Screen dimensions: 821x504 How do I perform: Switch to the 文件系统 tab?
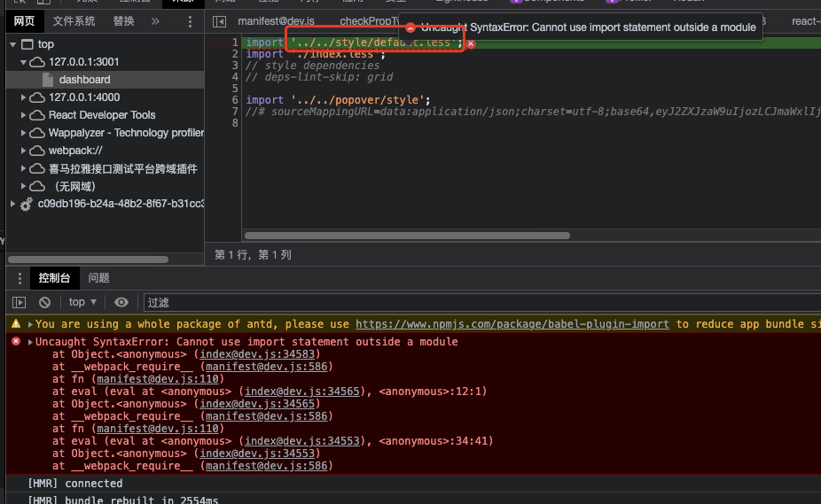point(74,21)
